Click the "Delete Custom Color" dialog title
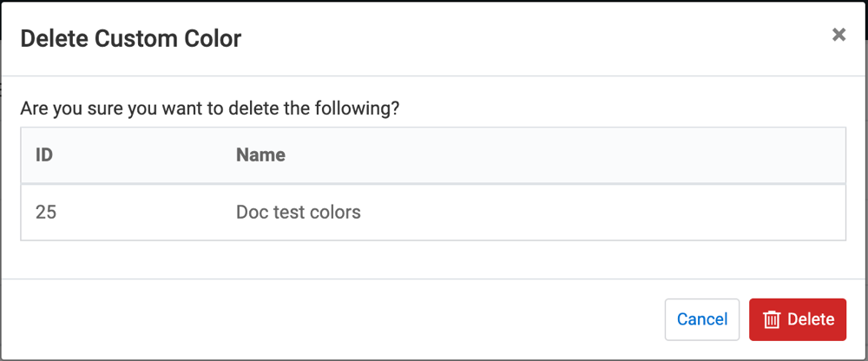The image size is (868, 361). coord(130,38)
